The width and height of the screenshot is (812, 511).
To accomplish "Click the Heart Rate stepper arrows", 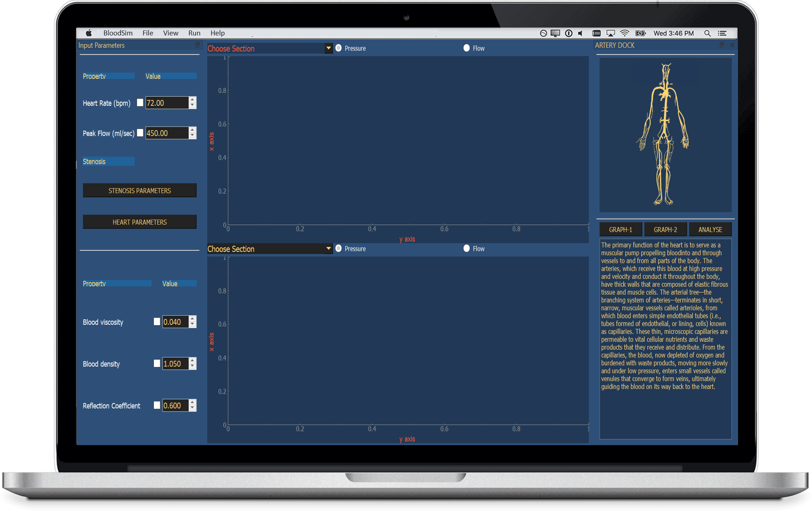I will pyautogui.click(x=192, y=103).
